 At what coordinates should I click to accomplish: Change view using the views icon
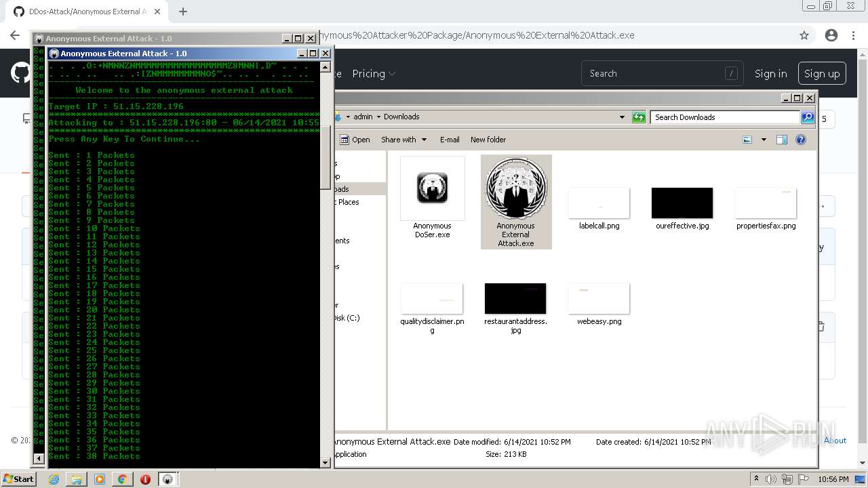coord(747,140)
